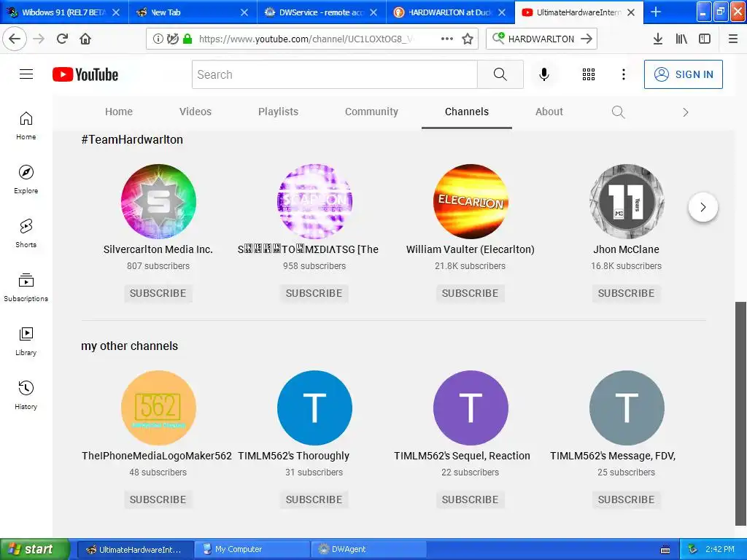
Task: Subscribe to TIMLM562's Sequel, Reaction
Action: (x=471, y=499)
